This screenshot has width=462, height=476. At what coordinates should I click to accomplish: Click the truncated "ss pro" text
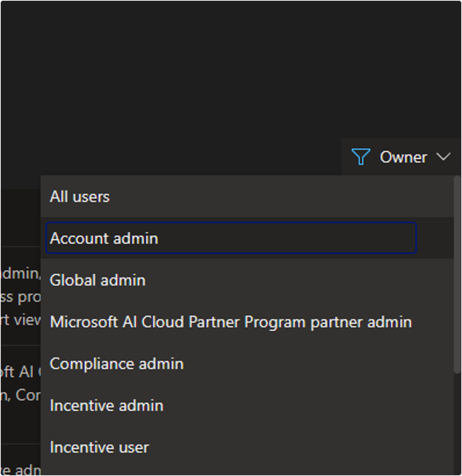coord(20,297)
